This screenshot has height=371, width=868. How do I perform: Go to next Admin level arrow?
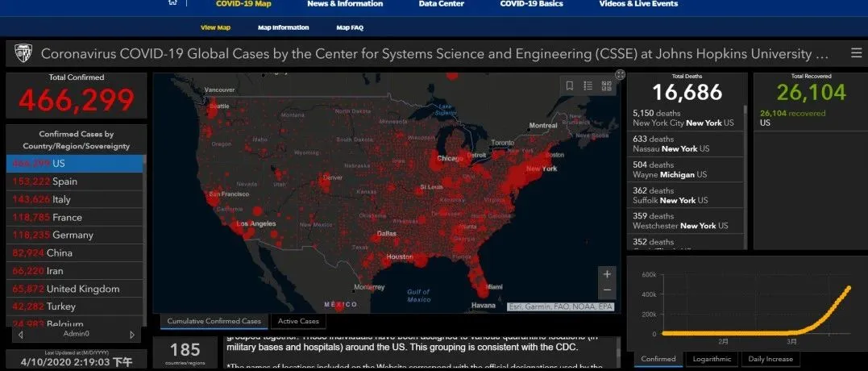click(131, 335)
